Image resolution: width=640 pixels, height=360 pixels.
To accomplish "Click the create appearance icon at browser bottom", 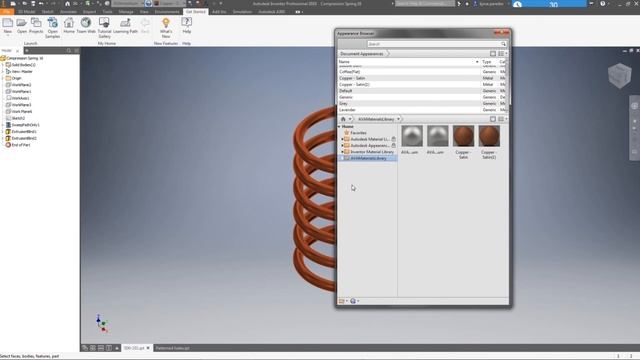I will [353, 301].
